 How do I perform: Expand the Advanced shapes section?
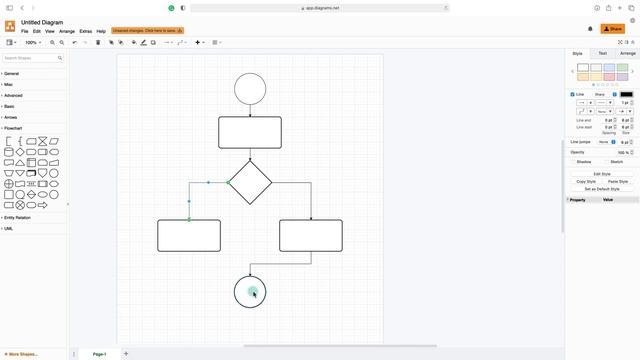(13, 96)
